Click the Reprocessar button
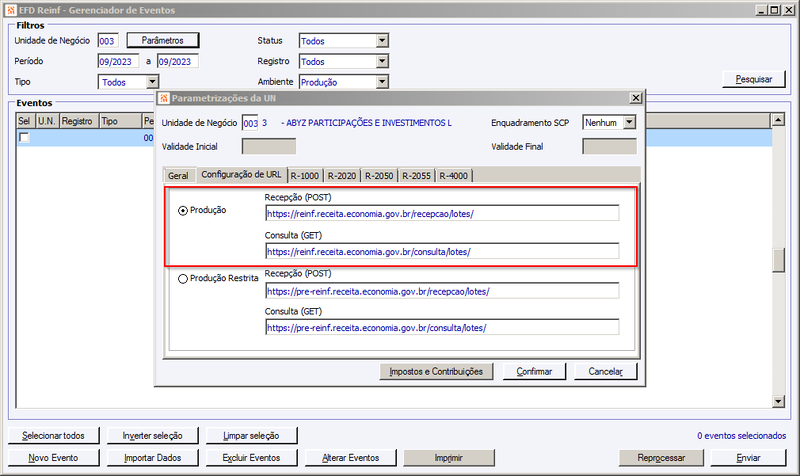Viewport: 800px width, 476px height. tap(661, 458)
